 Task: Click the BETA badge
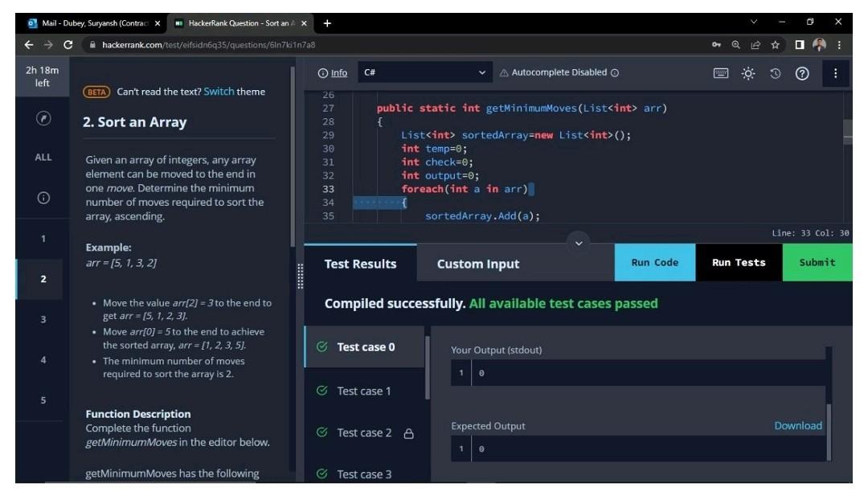(x=96, y=92)
